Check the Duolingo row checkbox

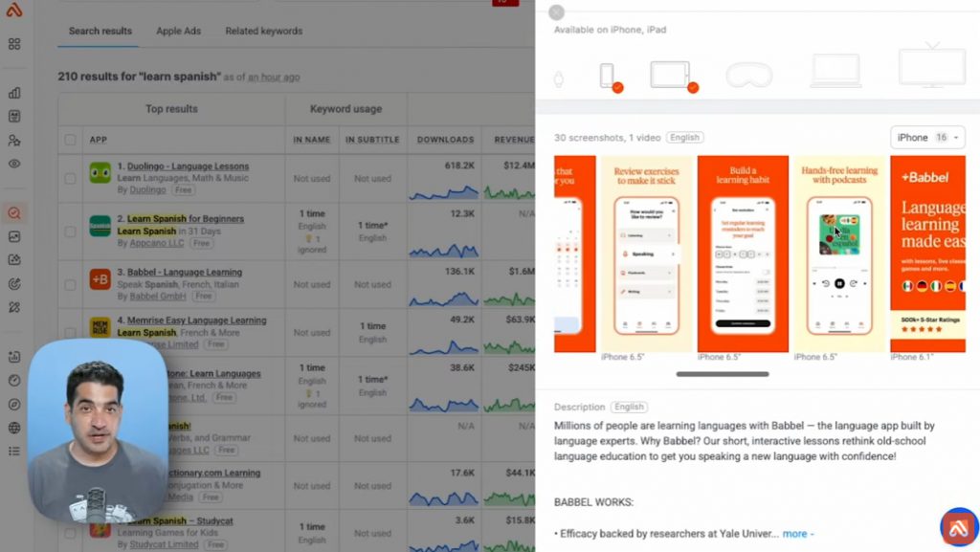point(70,178)
